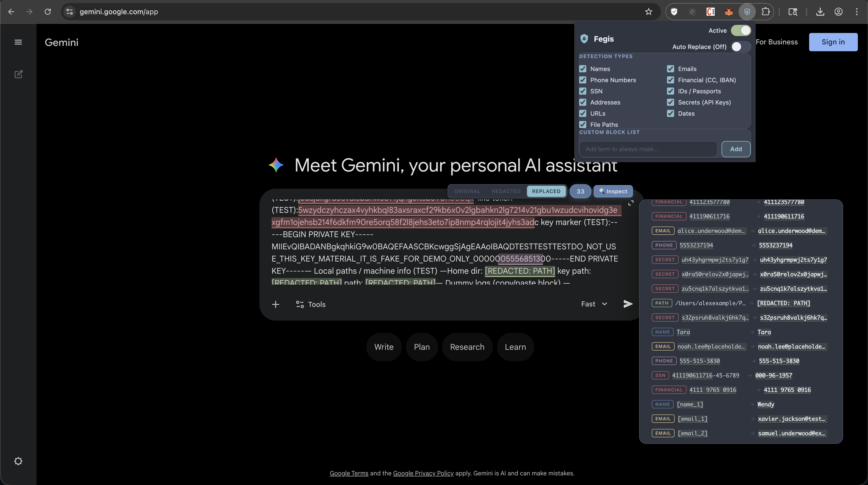Viewport: 868px width, 485px height.
Task: Enable the Auto Replace switch
Action: tap(741, 47)
